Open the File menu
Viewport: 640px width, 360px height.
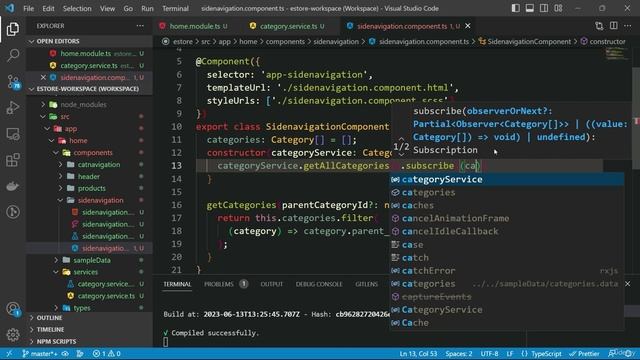pos(29,8)
